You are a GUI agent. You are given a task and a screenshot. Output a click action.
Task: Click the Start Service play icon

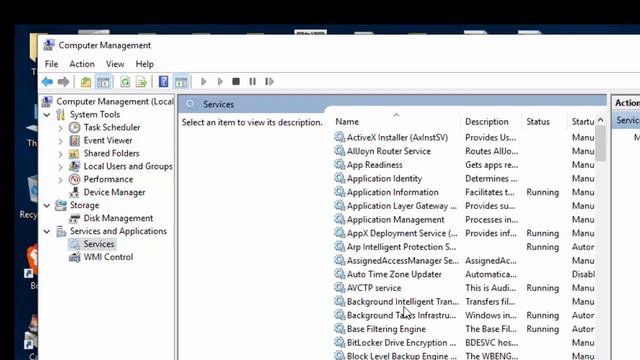click(x=203, y=82)
